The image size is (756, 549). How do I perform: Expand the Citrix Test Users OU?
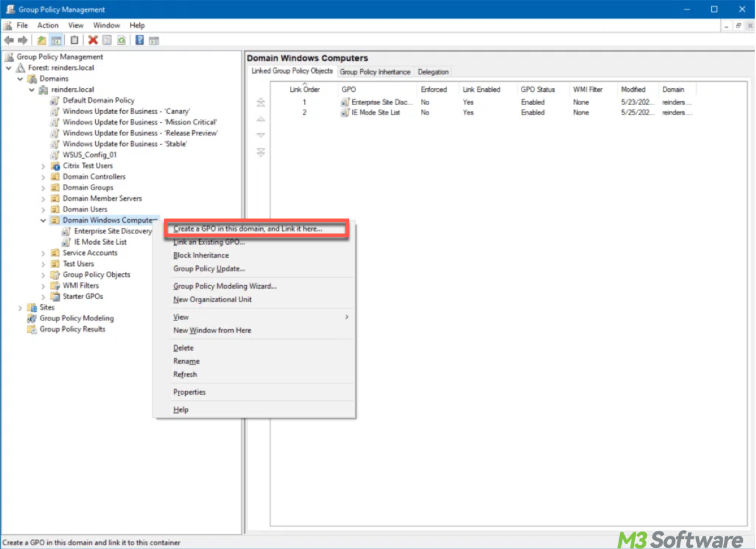43,166
